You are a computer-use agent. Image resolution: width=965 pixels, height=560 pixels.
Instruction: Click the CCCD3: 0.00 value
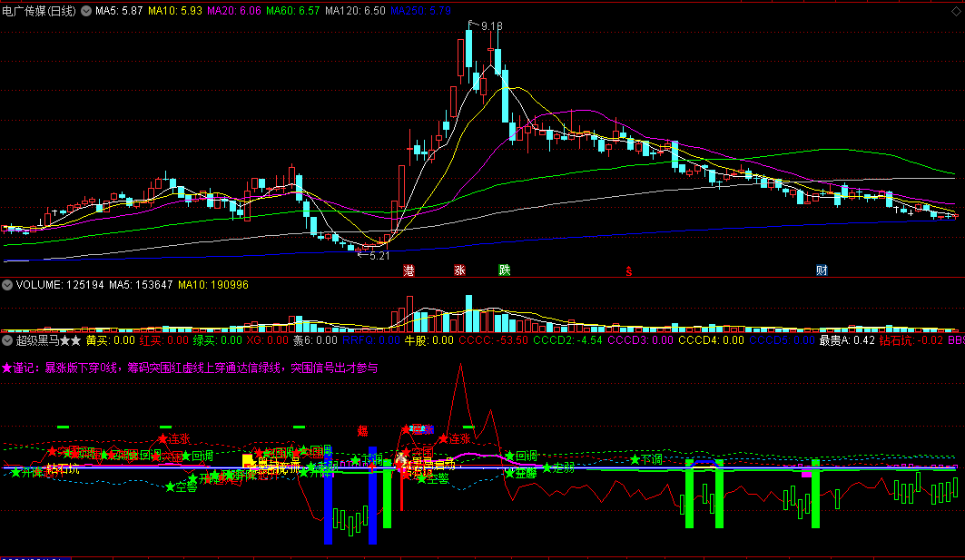click(x=640, y=340)
